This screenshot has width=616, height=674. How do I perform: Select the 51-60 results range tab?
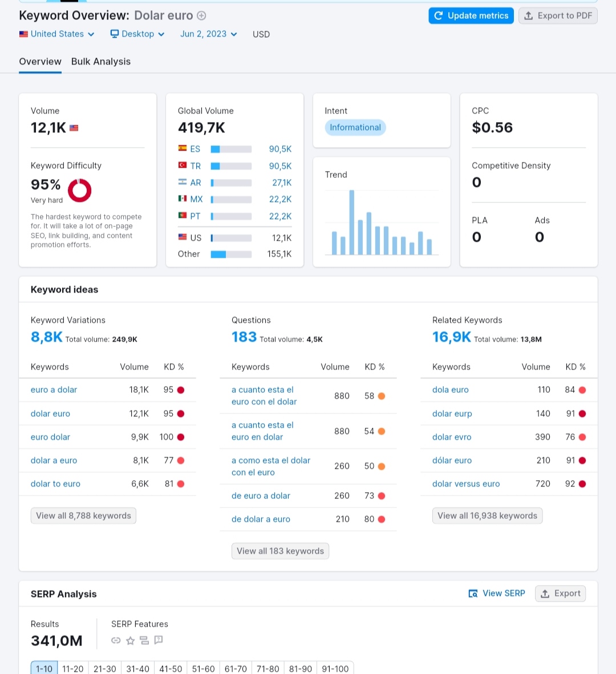203,668
